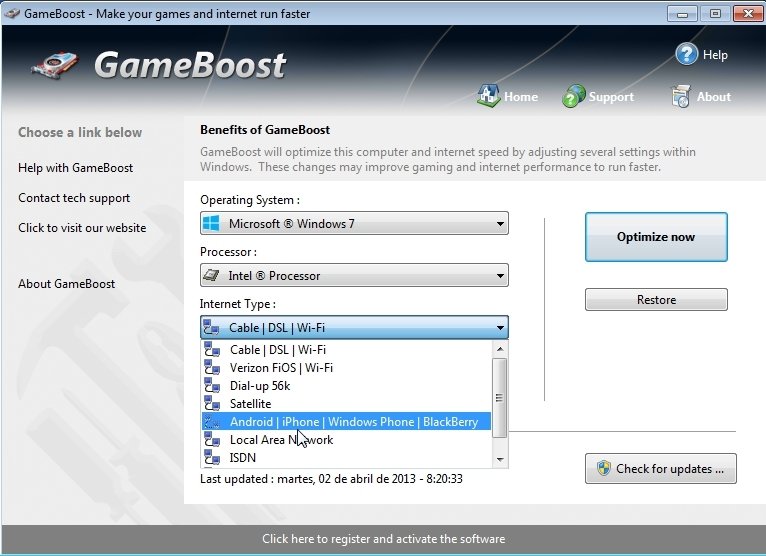This screenshot has height=556, width=766.
Task: Click the Windows logo icon in OS dropdown
Action: click(x=212, y=224)
